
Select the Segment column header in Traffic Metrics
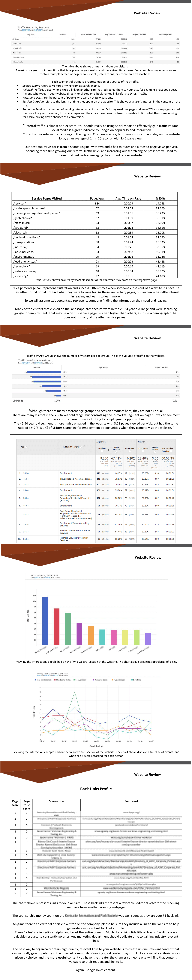click(x=30, y=35)
